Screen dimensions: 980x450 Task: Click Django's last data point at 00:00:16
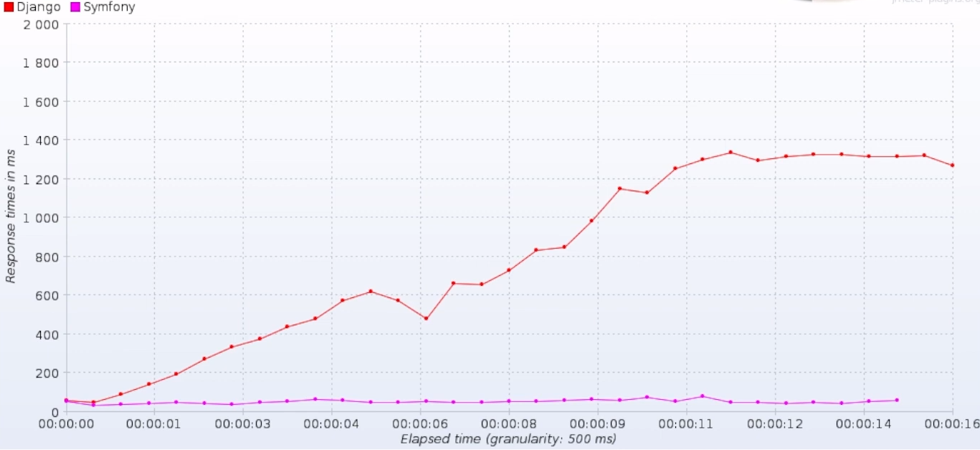(x=952, y=166)
